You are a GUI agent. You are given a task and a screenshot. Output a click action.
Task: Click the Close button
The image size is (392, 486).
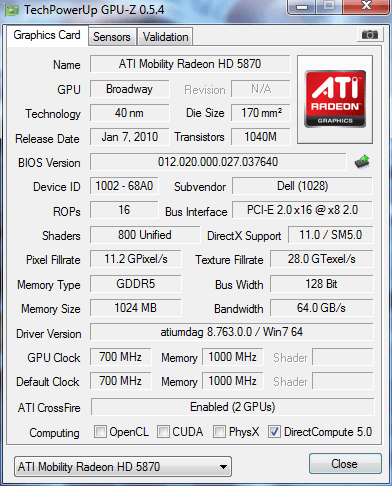345,464
